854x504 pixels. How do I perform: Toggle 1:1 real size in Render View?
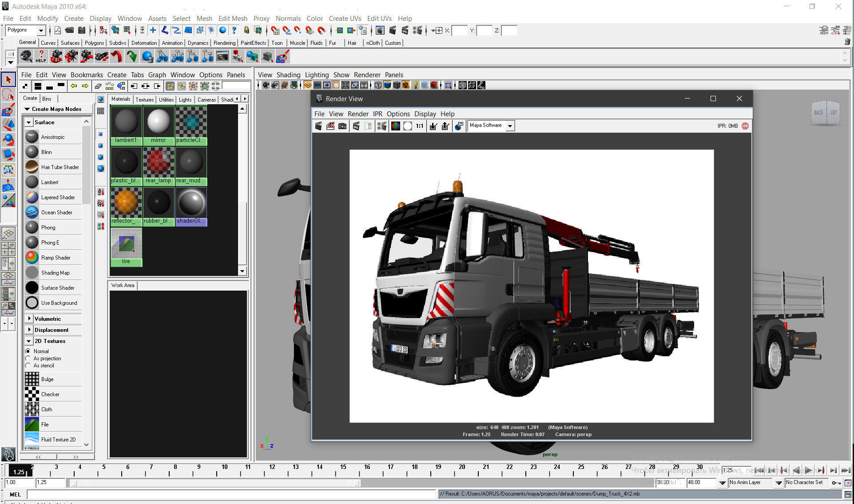click(420, 126)
